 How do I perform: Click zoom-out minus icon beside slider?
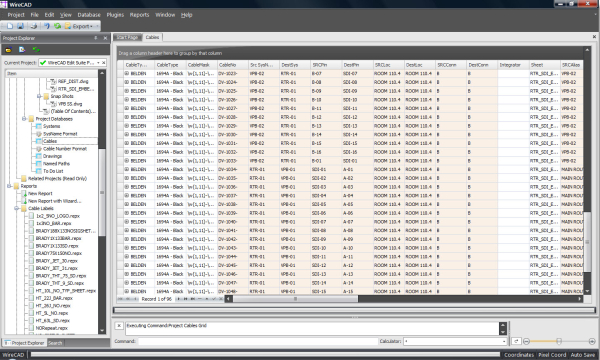click(x=527, y=341)
